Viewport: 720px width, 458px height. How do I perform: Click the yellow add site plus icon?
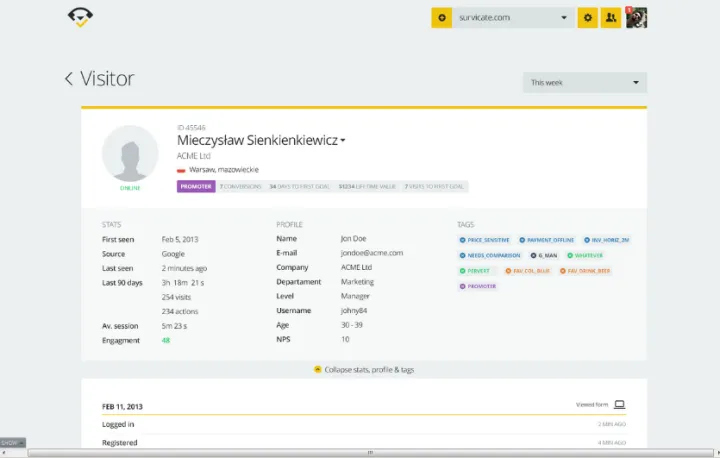[442, 18]
